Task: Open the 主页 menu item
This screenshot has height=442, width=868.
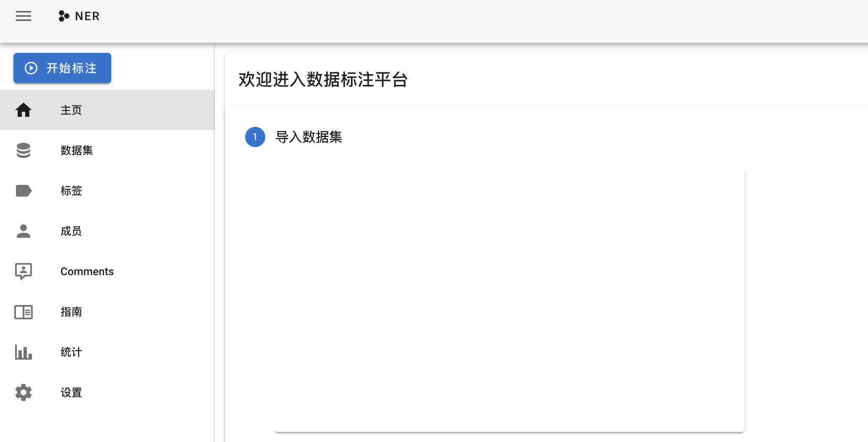Action: (x=107, y=110)
